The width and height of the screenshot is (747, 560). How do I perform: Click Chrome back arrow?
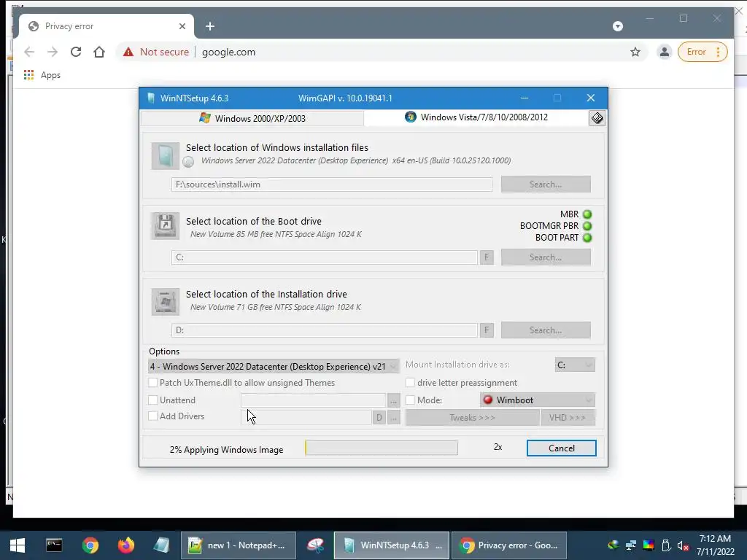coord(29,52)
